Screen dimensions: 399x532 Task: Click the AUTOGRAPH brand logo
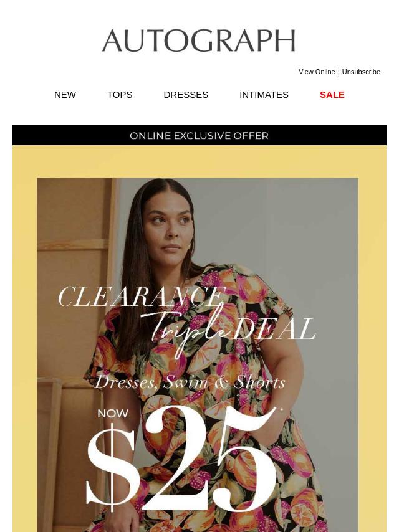(x=199, y=40)
